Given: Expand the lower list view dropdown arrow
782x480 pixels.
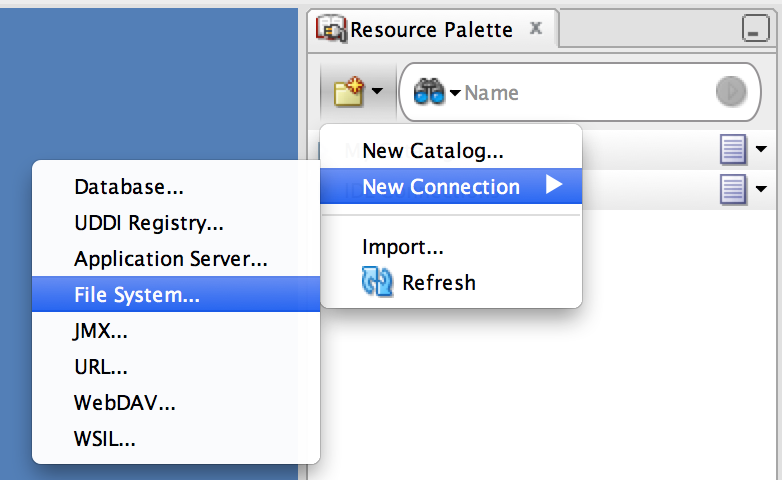Looking at the screenshot, I should [761, 189].
